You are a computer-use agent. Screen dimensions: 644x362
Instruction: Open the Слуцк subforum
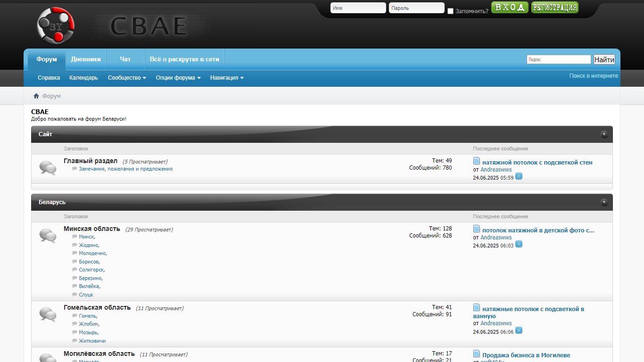coord(86,295)
